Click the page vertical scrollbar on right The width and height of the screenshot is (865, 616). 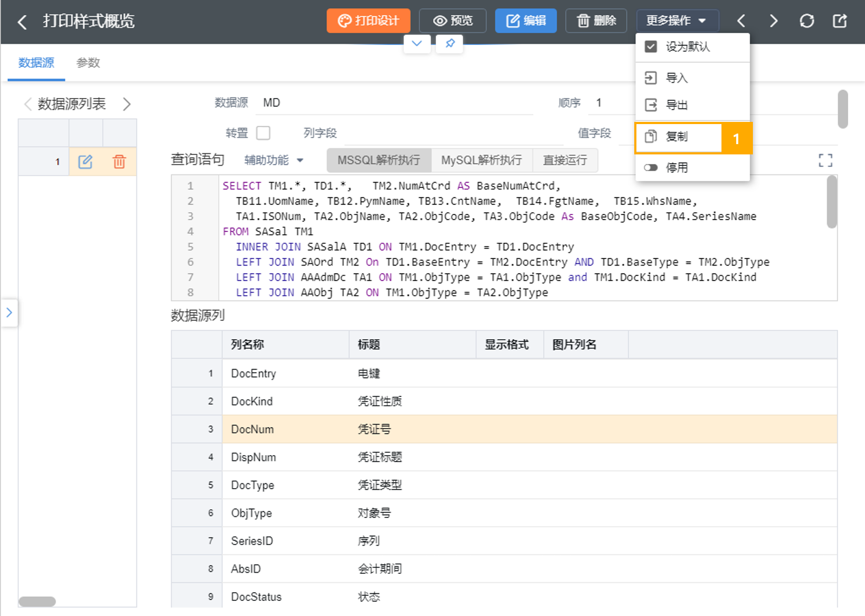(843, 109)
